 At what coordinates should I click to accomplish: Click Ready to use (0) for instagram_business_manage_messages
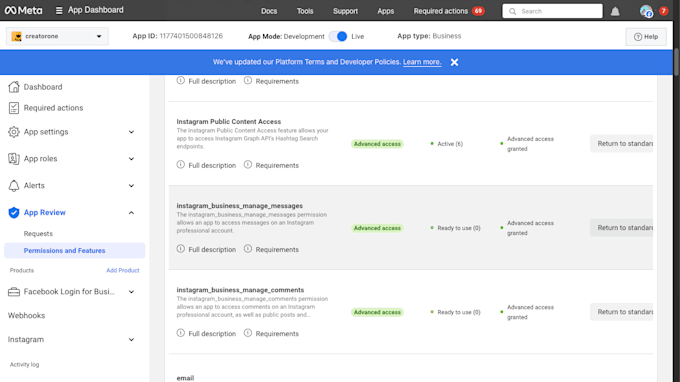point(459,228)
